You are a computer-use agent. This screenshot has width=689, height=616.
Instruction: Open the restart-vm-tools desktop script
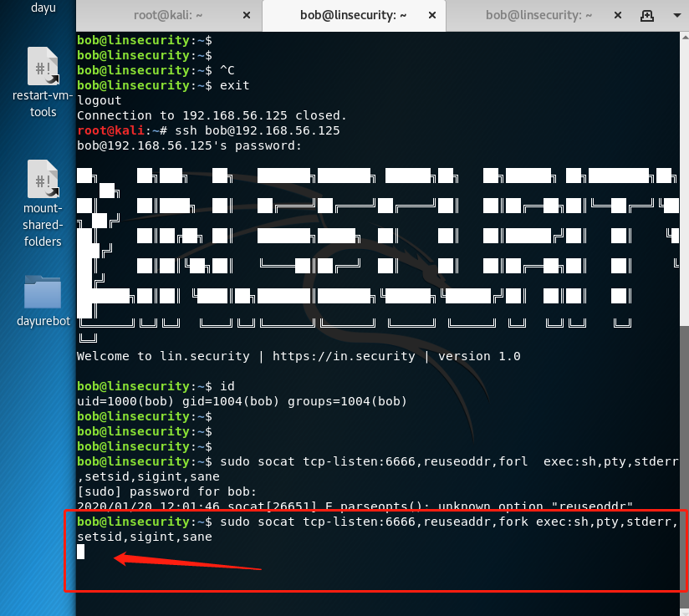click(43, 83)
